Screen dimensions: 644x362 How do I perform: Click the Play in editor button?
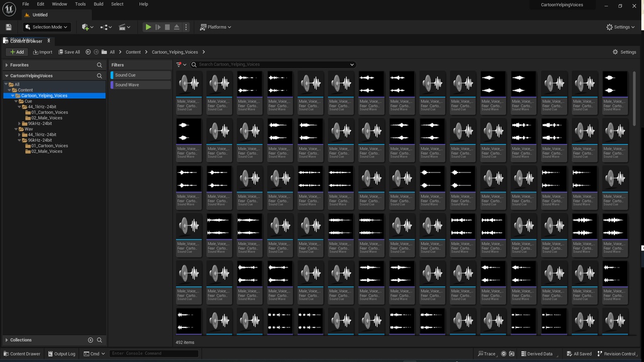click(148, 27)
